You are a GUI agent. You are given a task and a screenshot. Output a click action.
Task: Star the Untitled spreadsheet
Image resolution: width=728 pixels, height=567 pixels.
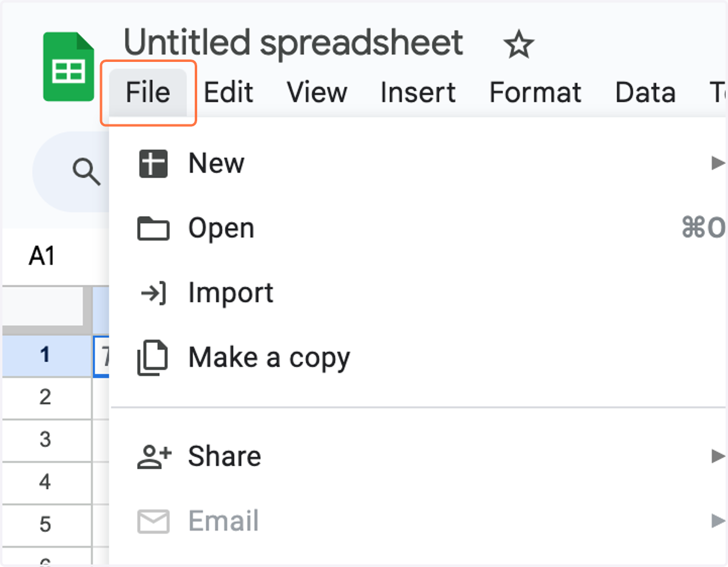tap(519, 45)
